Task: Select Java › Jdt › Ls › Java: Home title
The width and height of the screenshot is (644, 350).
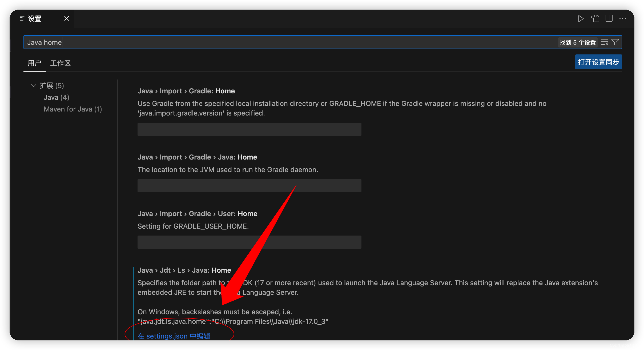Action: (184, 270)
